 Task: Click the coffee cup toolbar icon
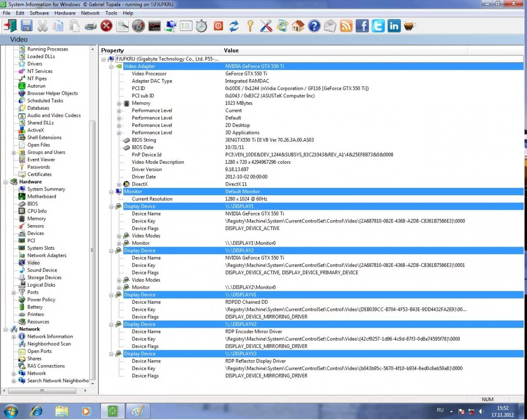410,26
